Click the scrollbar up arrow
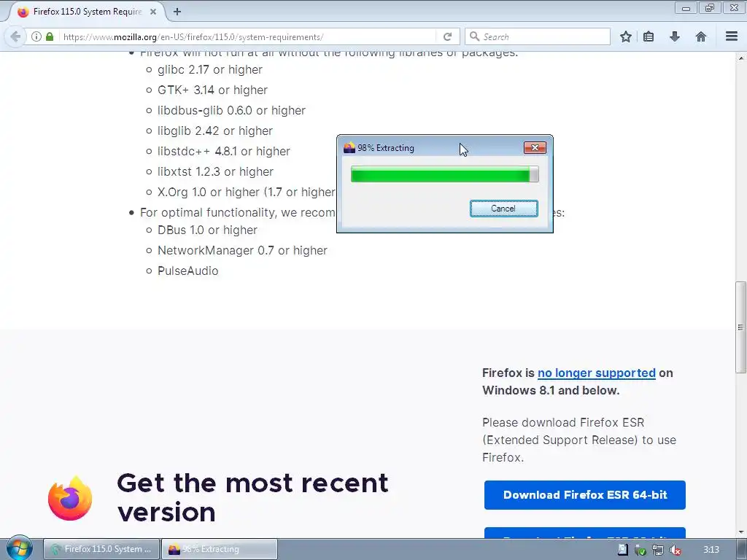The image size is (747, 560). pyautogui.click(x=740, y=58)
